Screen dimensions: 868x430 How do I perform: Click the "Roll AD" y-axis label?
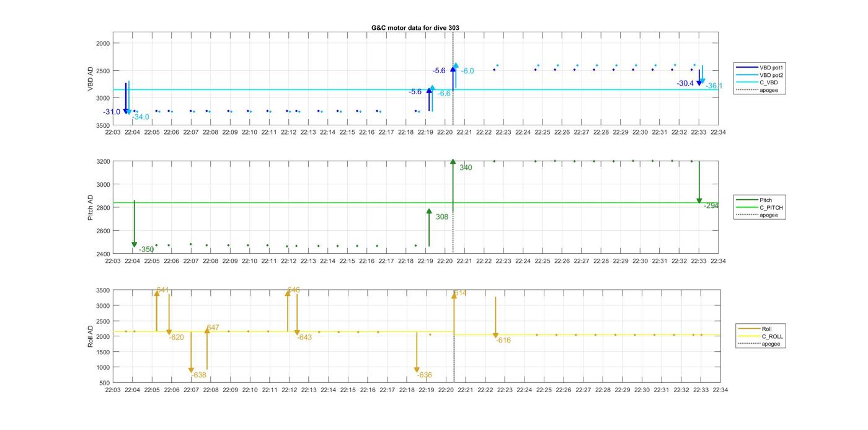click(x=91, y=336)
